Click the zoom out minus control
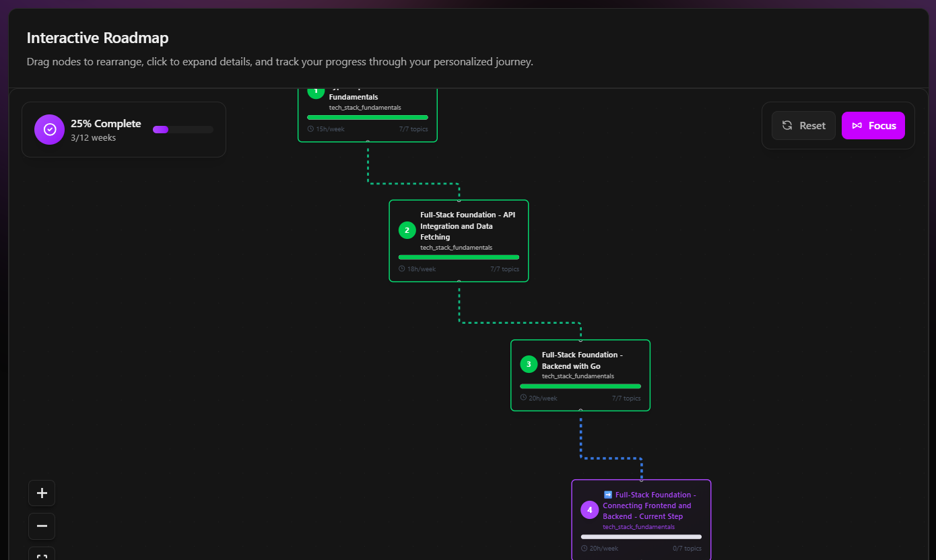This screenshot has width=936, height=560. (42, 526)
